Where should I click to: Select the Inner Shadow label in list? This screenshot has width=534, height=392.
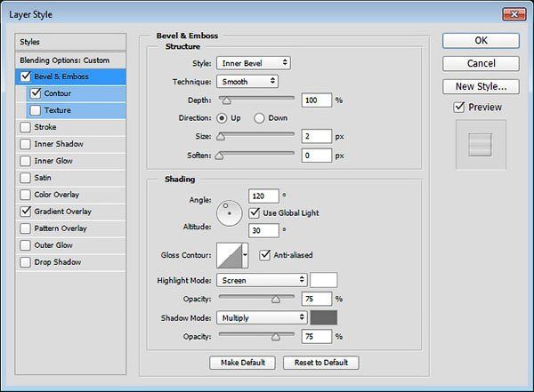point(59,144)
